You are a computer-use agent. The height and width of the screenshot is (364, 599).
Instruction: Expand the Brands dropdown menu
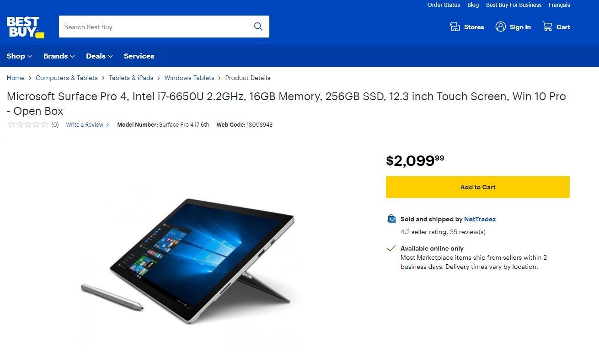59,56
